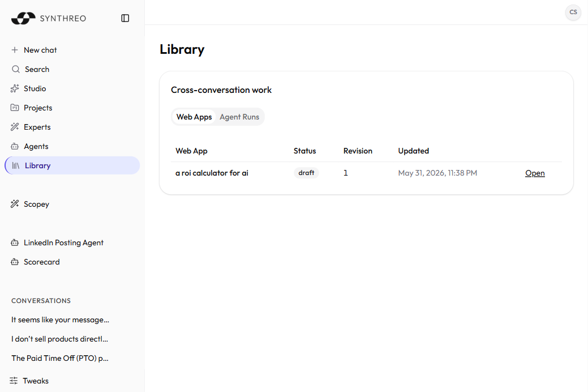Select Library in the sidebar
Screen dimensions: 588x392
click(x=72, y=165)
